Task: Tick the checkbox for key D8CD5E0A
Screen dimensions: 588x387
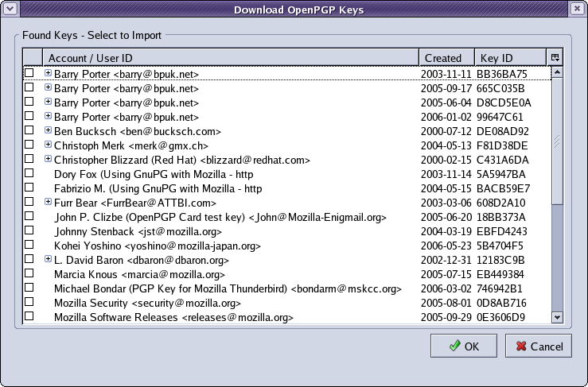Action: pyautogui.click(x=29, y=102)
